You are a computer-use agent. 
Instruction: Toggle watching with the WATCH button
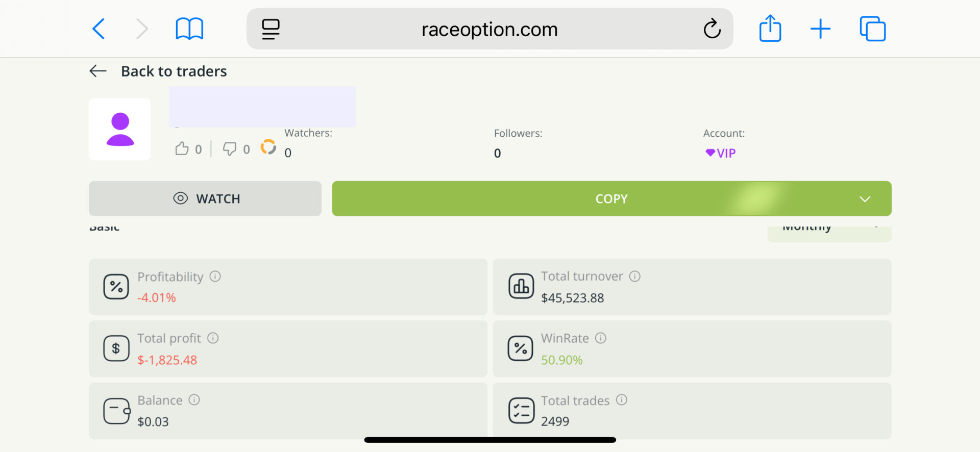[x=205, y=198]
